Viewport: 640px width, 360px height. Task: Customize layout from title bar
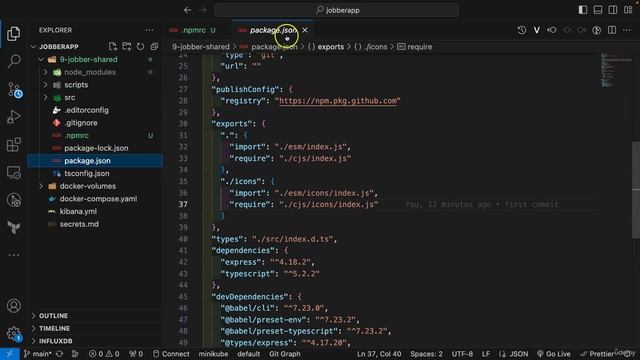[628, 10]
